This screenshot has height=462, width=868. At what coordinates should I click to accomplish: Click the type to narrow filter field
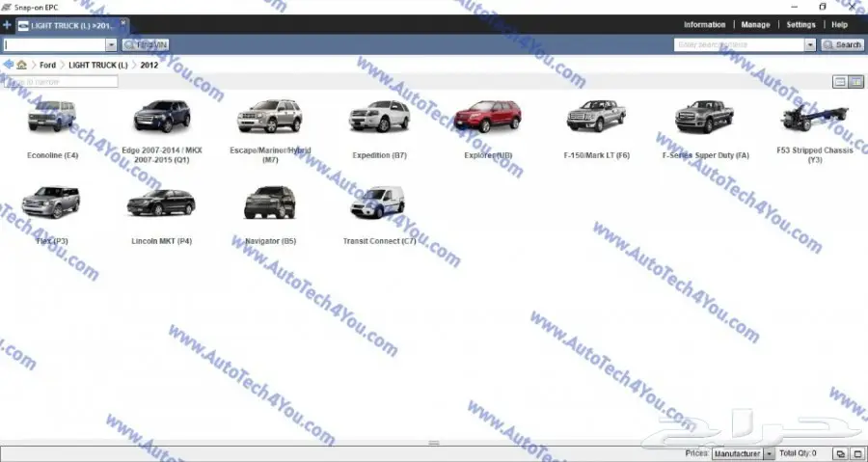(61, 82)
